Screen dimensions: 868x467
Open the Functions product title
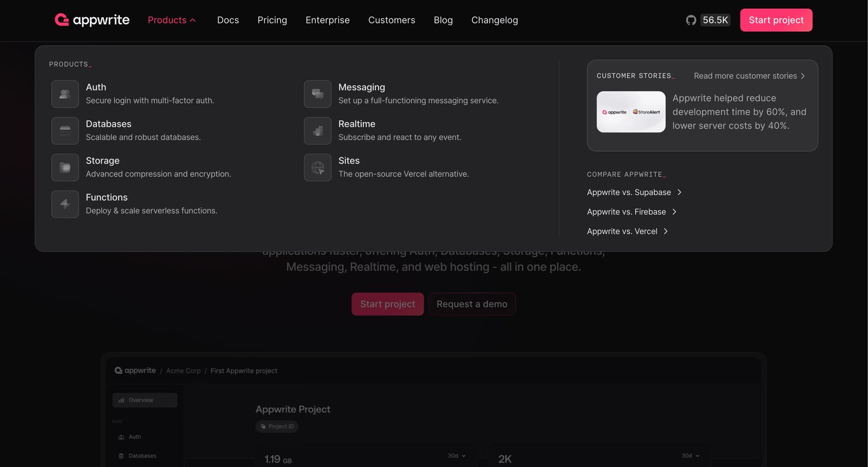click(x=107, y=197)
